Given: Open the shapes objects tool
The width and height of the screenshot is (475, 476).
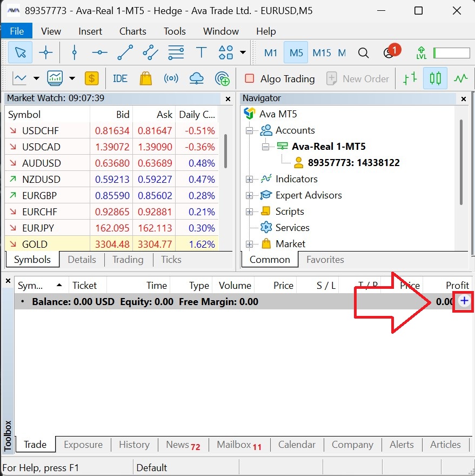Looking at the screenshot, I should 226,52.
